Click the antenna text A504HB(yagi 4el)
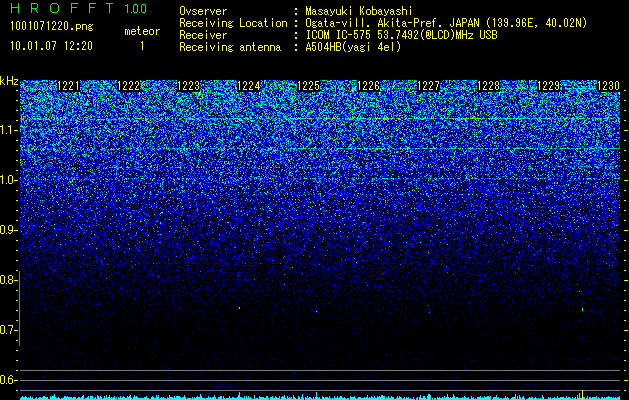This screenshot has width=629, height=400. (x=353, y=47)
